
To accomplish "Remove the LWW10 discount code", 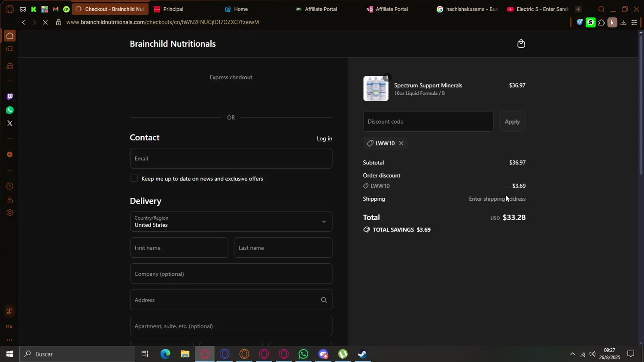I will click(401, 143).
